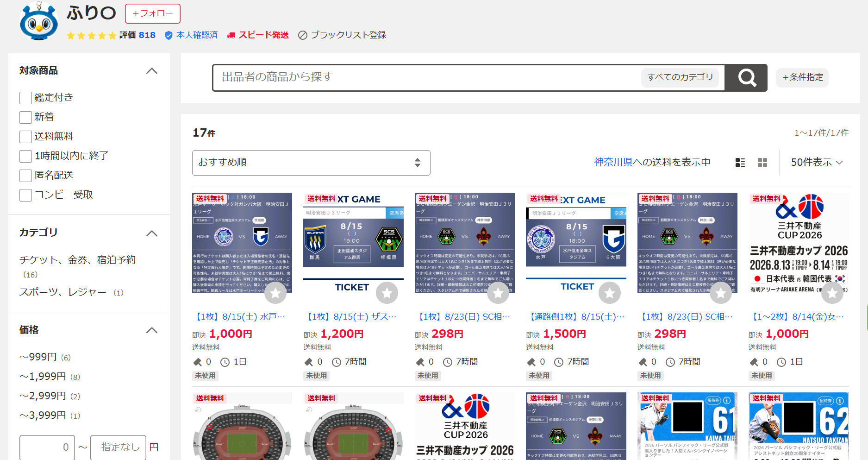Open the おすすめ順 sort dropdown

tap(311, 163)
